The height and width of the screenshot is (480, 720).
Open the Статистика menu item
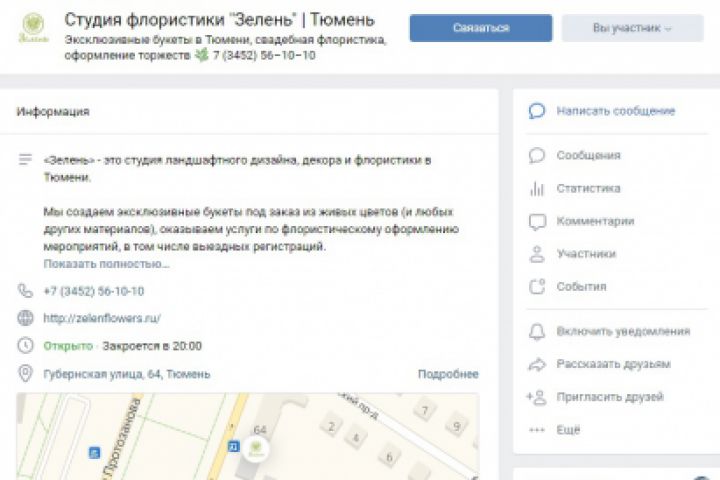(588, 188)
